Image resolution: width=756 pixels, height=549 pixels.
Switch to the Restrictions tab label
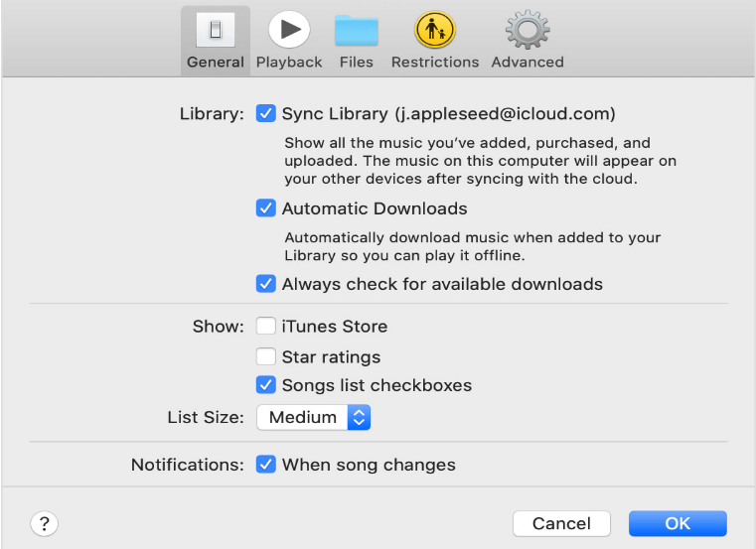coord(435,63)
